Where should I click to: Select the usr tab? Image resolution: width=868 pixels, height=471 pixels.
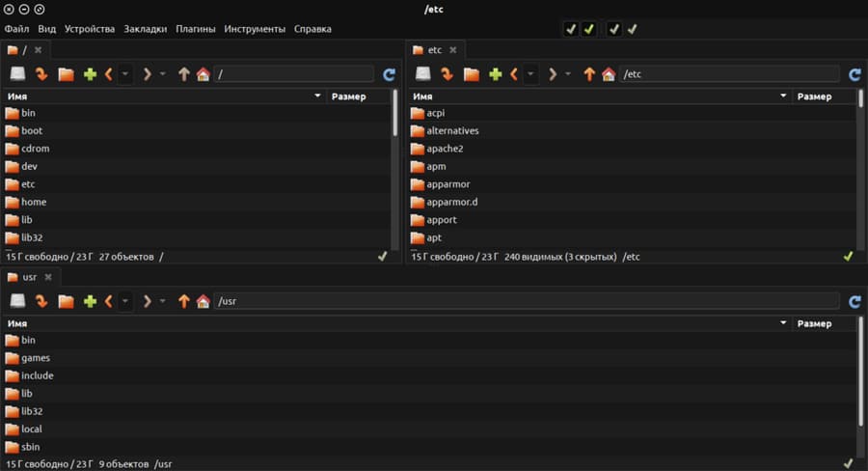29,277
